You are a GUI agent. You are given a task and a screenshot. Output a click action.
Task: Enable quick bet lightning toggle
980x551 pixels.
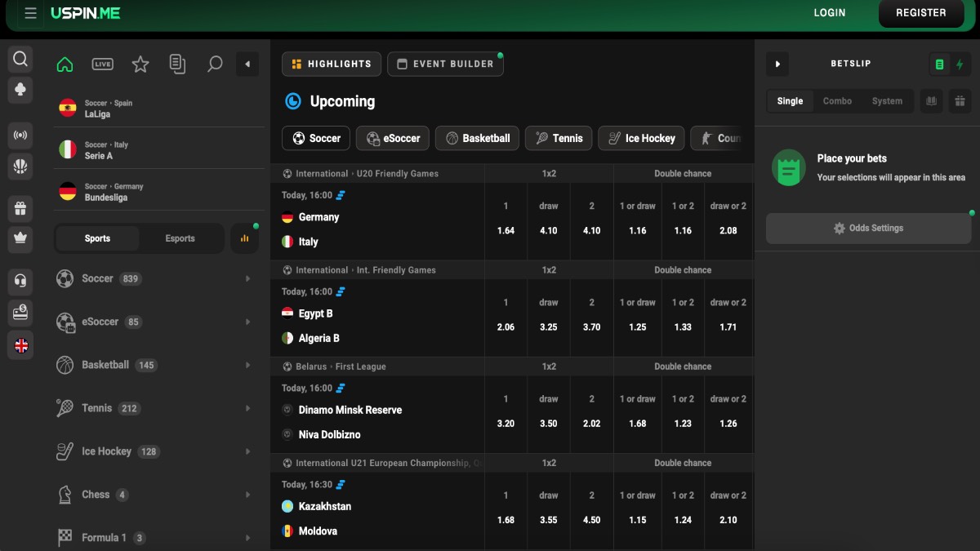click(x=959, y=64)
